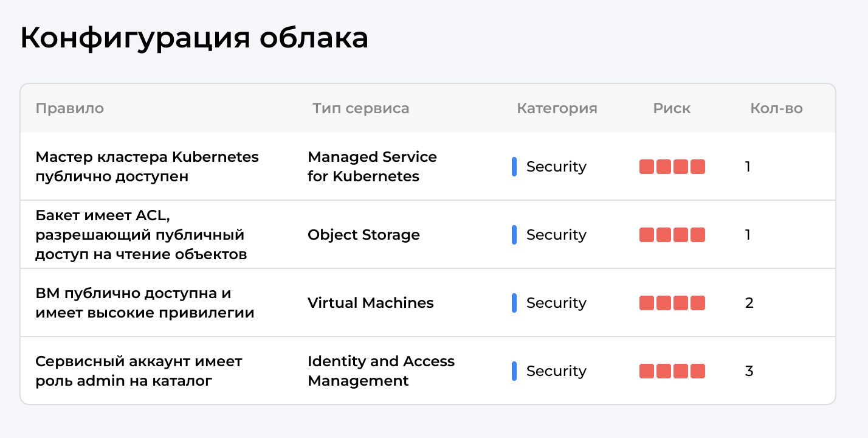868x438 pixels.
Task: Expand details for the service account admin rule
Action: 140,370
